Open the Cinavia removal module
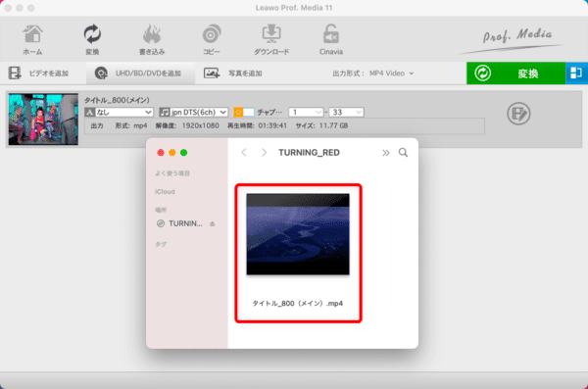 click(x=331, y=40)
